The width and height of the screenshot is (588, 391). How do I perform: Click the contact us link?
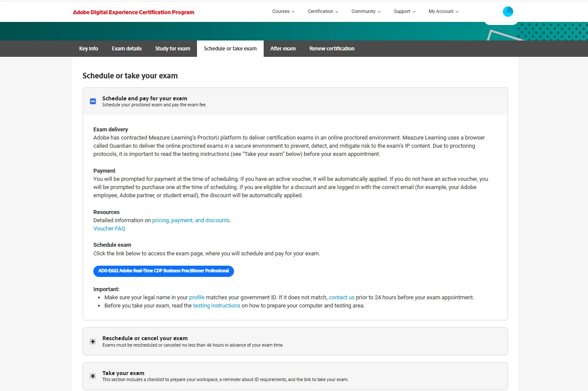[342, 298]
